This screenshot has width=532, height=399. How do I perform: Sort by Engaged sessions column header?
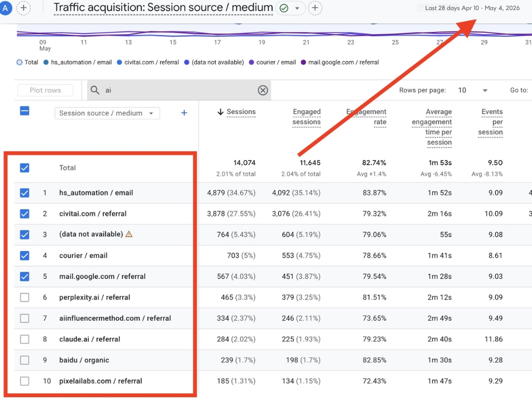306,117
